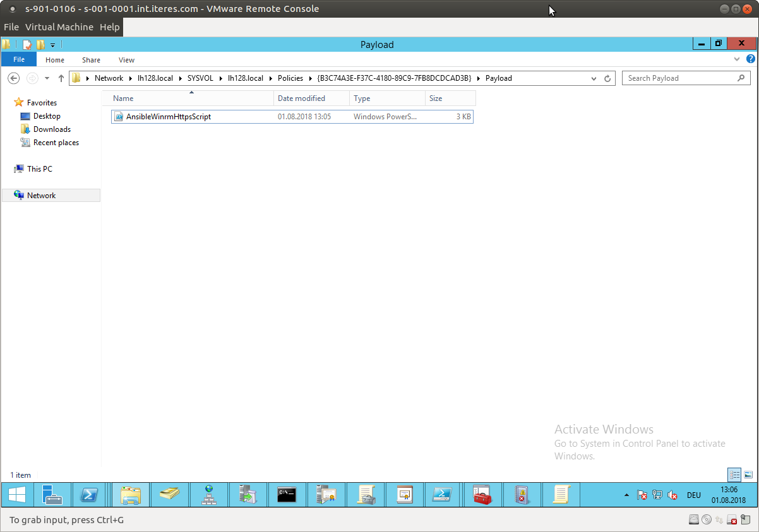Expand the ribbon chevron
The height and width of the screenshot is (532, 759).
(x=737, y=59)
